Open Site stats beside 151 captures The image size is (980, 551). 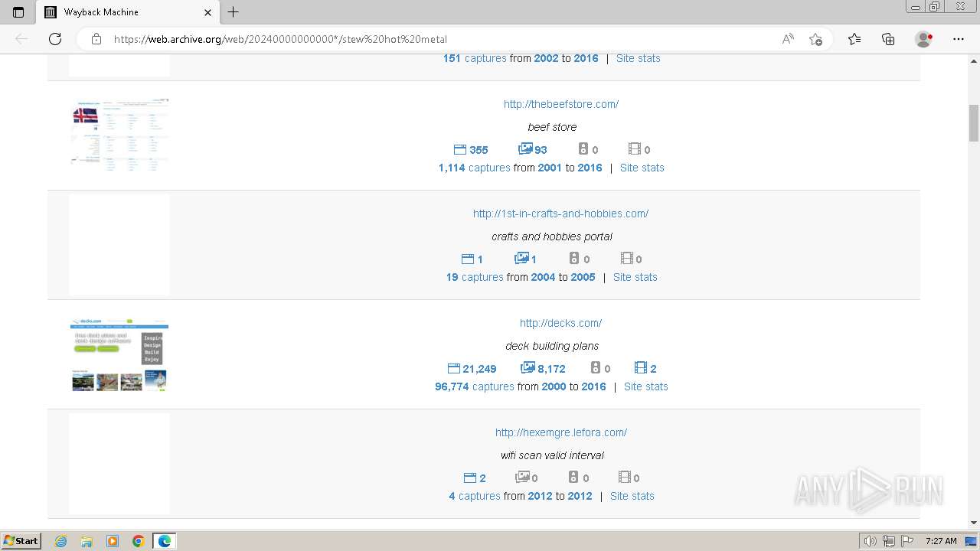pos(639,58)
